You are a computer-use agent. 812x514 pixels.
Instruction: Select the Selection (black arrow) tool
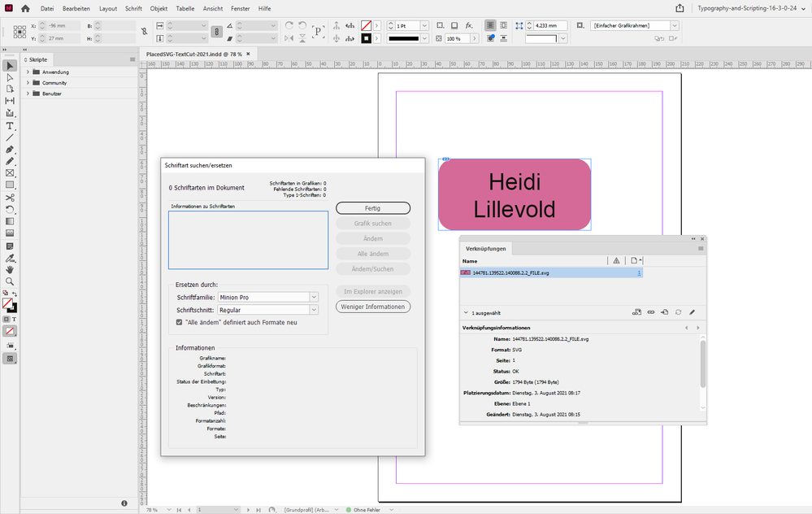pyautogui.click(x=10, y=66)
